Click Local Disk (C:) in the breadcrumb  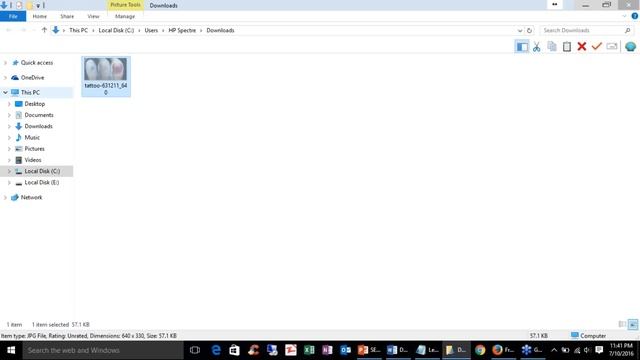(116, 30)
